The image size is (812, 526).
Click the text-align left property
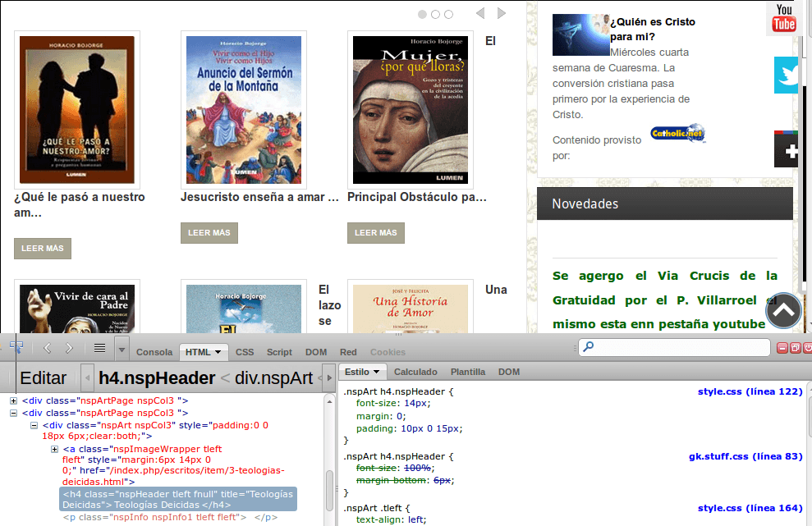point(391,519)
